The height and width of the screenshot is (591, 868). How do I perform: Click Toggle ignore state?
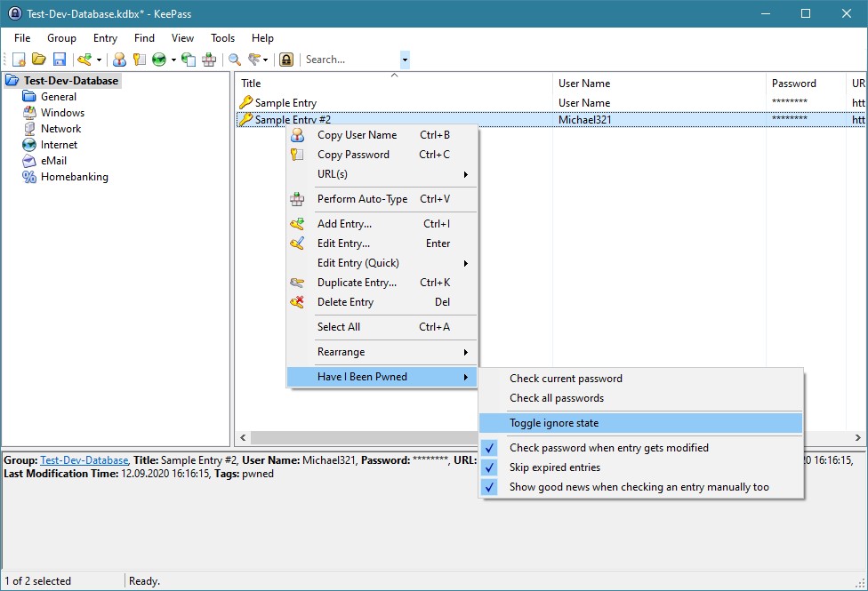pos(641,423)
